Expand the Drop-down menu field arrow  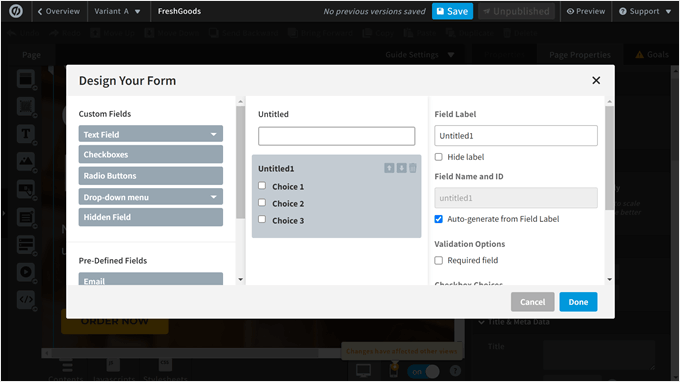213,197
